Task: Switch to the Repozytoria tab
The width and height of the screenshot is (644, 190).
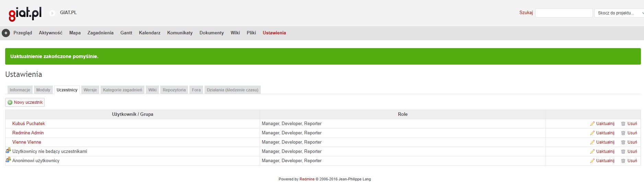Action: pos(174,90)
